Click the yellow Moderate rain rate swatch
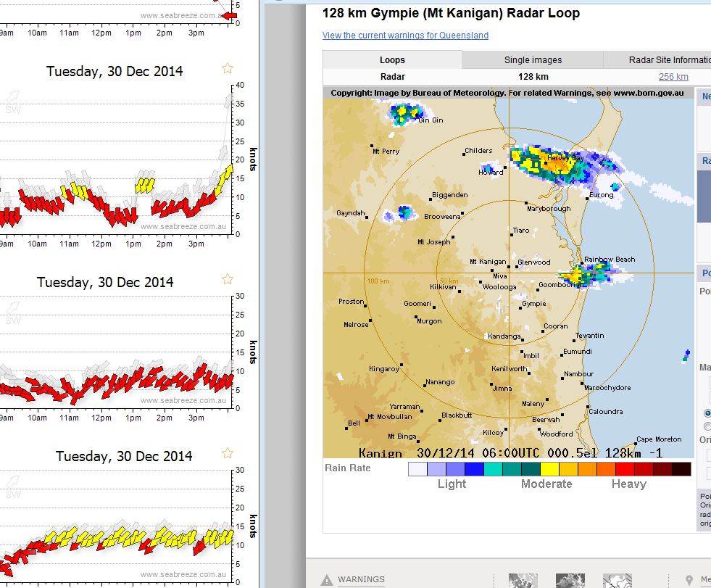The height and width of the screenshot is (588, 711). coord(549,469)
